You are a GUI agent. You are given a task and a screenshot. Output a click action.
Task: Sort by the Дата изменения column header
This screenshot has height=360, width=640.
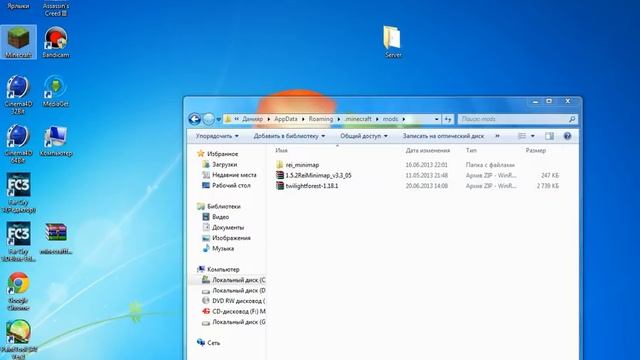click(427, 150)
